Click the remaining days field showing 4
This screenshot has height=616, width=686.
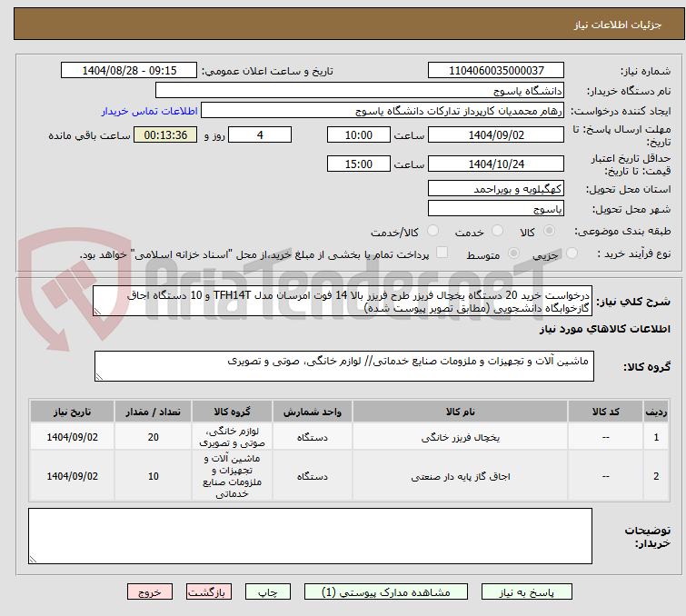[260, 134]
